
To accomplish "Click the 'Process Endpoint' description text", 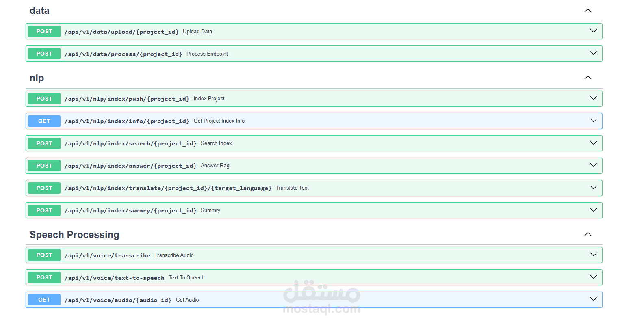I will coord(207,54).
